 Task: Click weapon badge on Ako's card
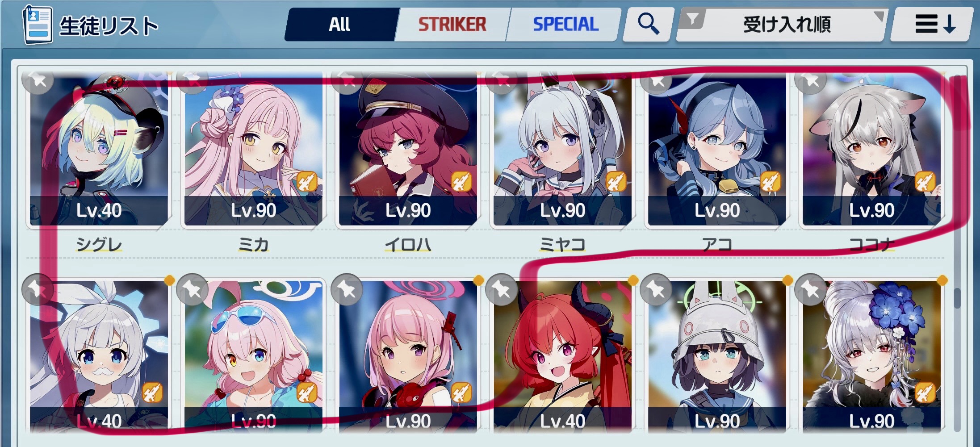click(x=771, y=181)
